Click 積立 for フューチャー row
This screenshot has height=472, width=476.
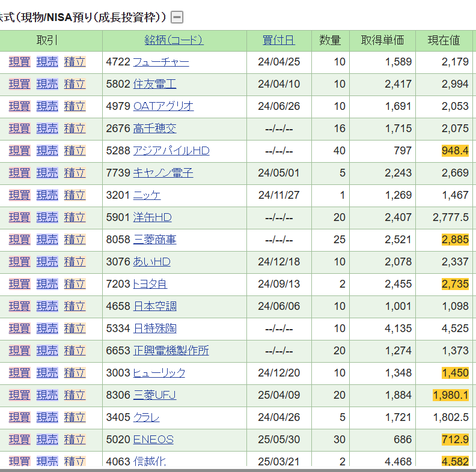75,62
